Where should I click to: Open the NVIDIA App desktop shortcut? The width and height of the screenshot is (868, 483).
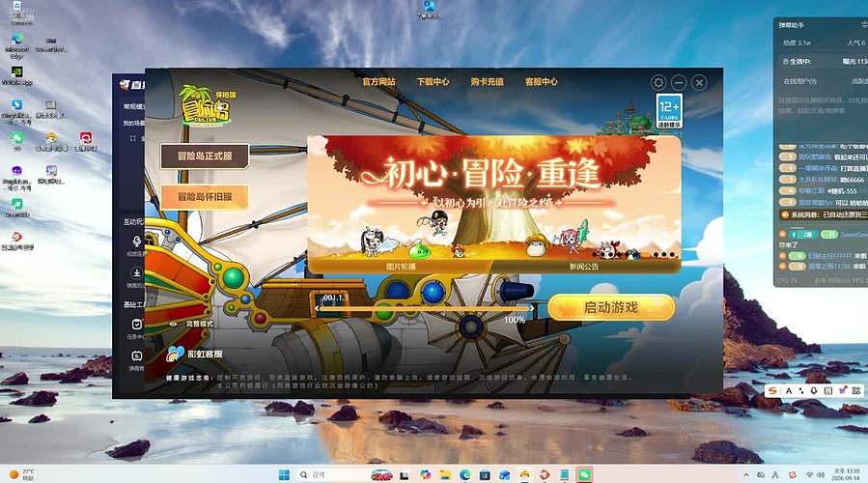(x=16, y=76)
